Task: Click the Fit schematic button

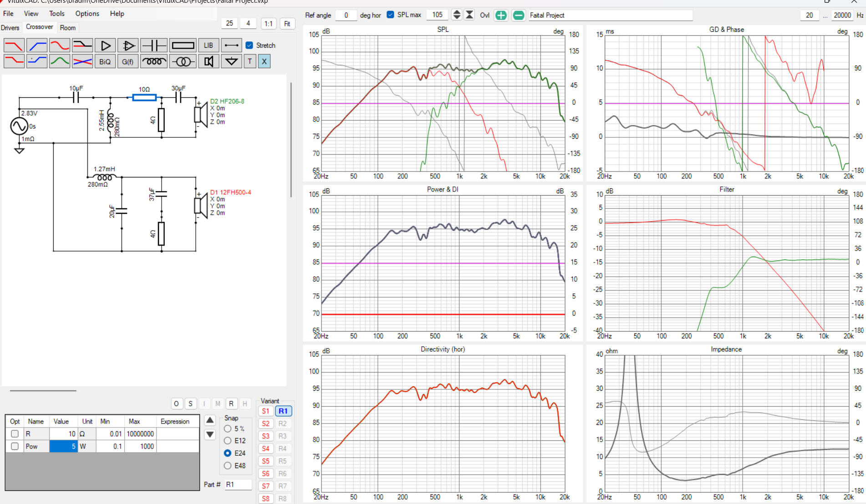Action: 287,23
